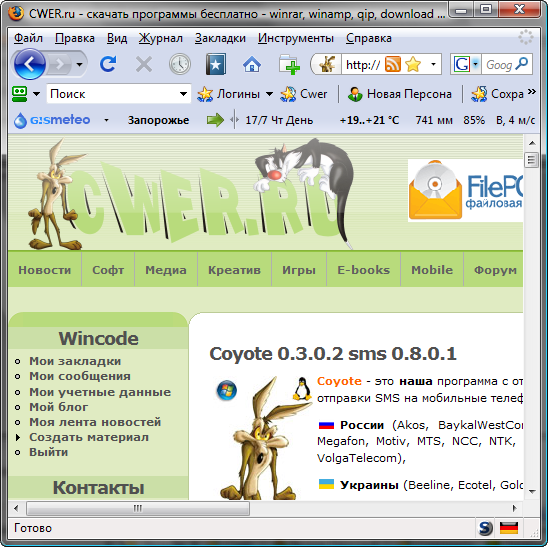Click the Поиск text field
Viewport: 548px width, 547px height.
point(113,94)
